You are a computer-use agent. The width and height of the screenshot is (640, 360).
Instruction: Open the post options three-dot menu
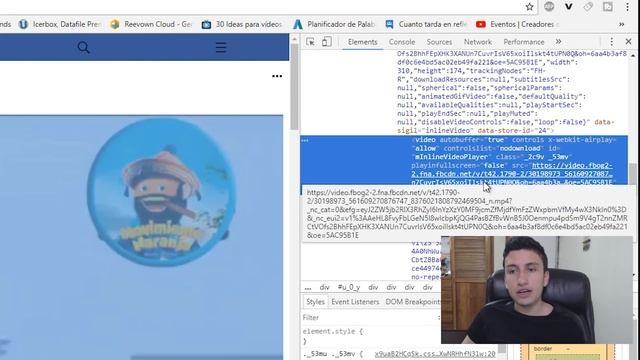(277, 76)
